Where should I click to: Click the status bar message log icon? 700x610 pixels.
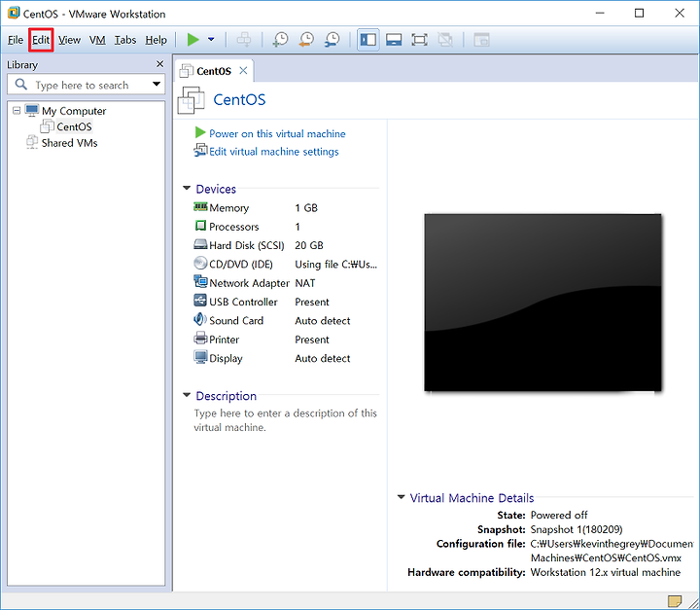click(674, 600)
